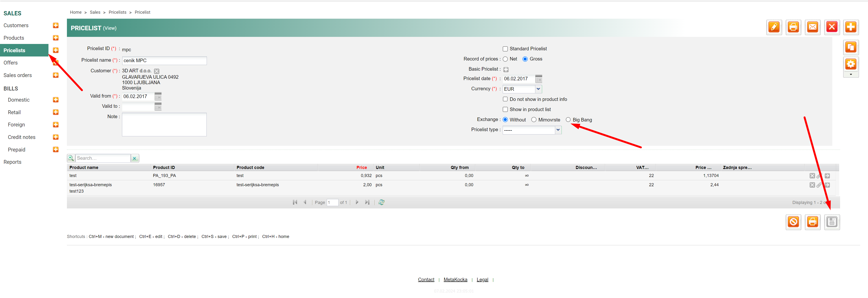Add new customer with plus icon
Screen dimensions: 868x298
[56, 26]
